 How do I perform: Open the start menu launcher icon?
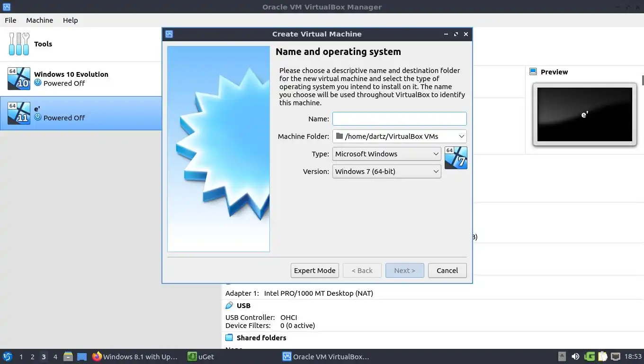point(7,356)
